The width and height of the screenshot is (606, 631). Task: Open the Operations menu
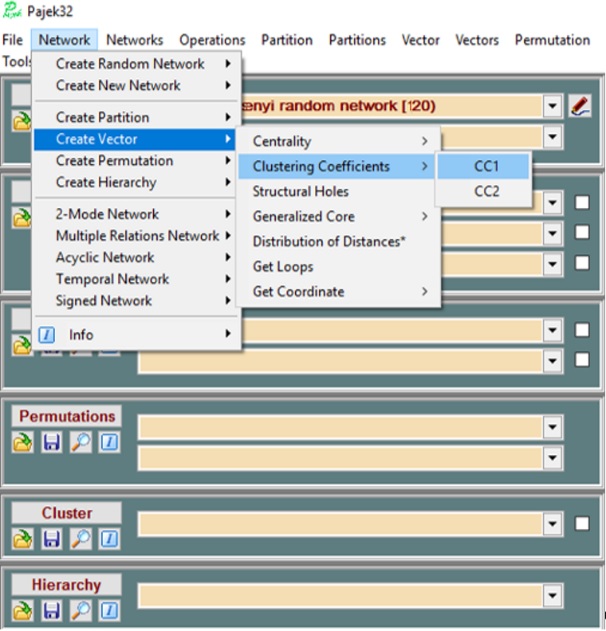click(212, 40)
